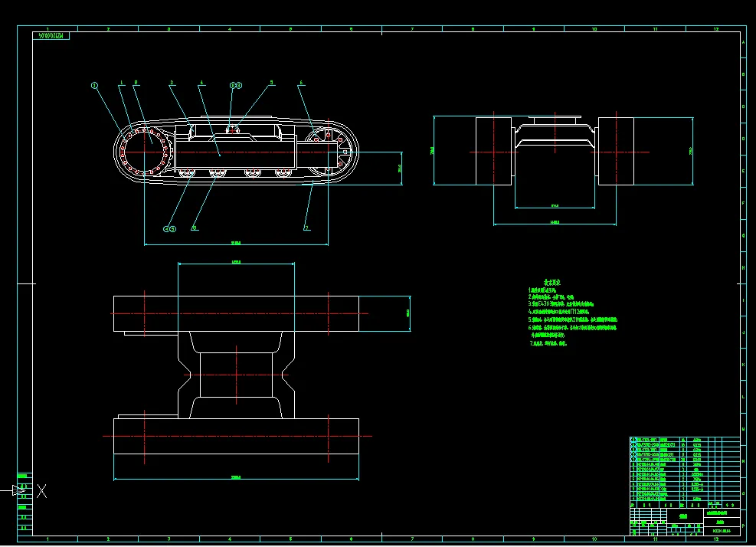Click zone letter P on the right border
This screenshot has width=756, height=547.
(744, 526)
